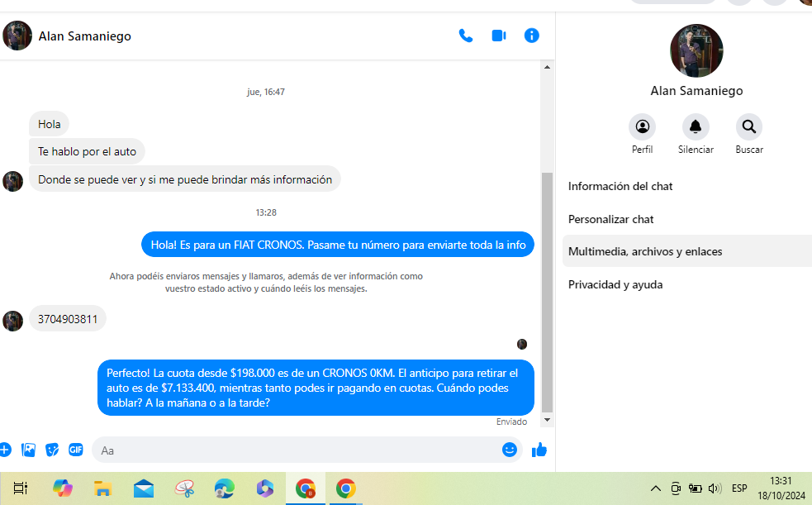Click Alan Samaniego's large profile picture
Screen dimensions: 812x505
point(696,50)
